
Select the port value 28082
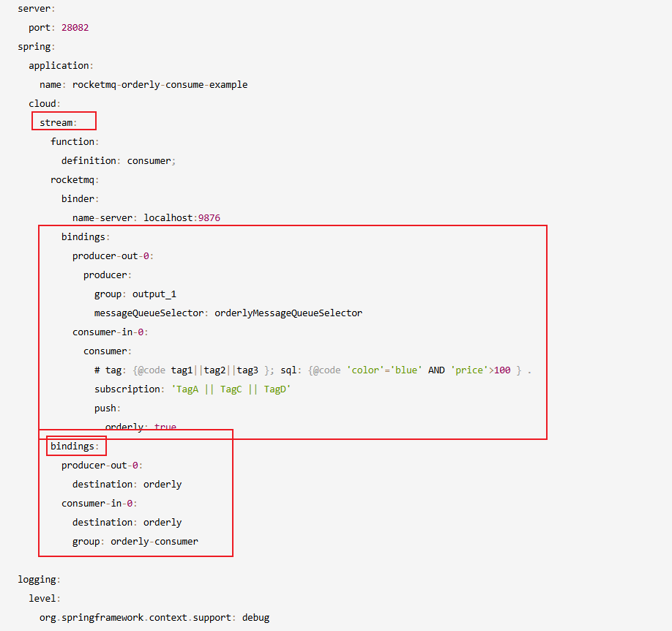point(75,27)
